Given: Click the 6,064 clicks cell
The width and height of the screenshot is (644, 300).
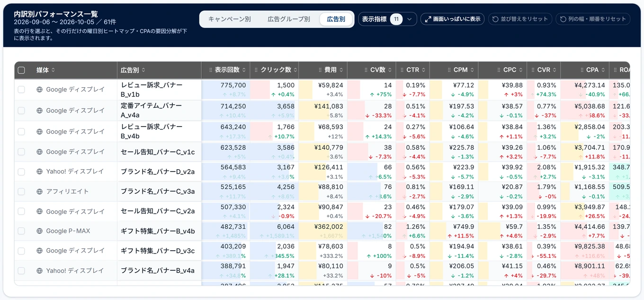Looking at the screenshot, I should coord(274,231).
